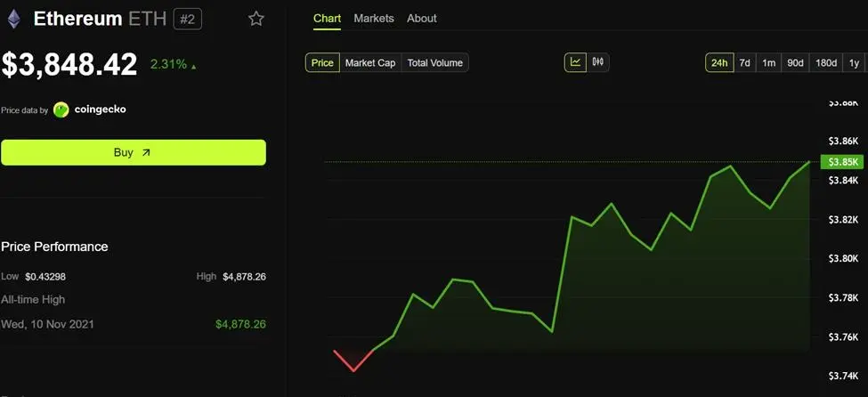Click the 2.31% change value
Viewport: 868px width, 397px height.
pyautogui.click(x=168, y=65)
